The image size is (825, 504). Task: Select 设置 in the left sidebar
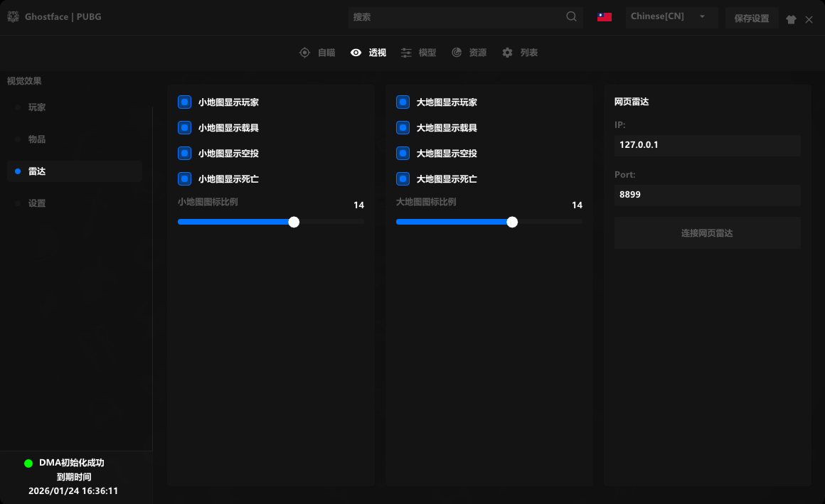click(37, 203)
